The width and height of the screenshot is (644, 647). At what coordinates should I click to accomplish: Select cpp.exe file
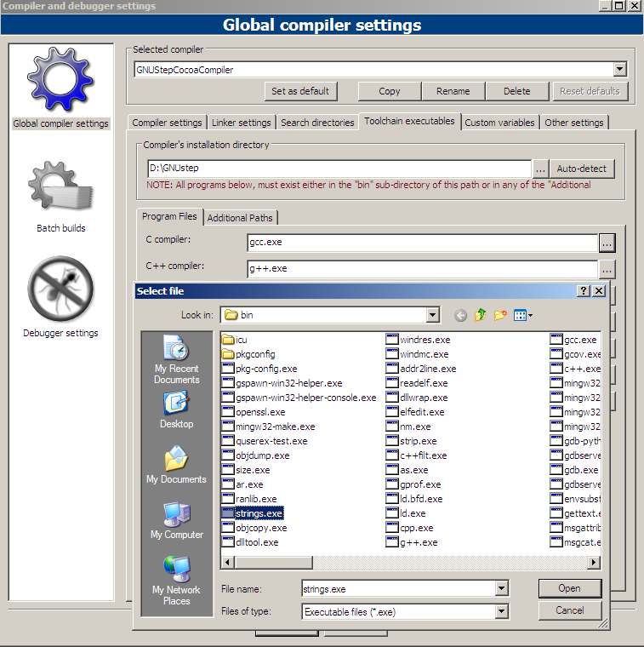410,528
